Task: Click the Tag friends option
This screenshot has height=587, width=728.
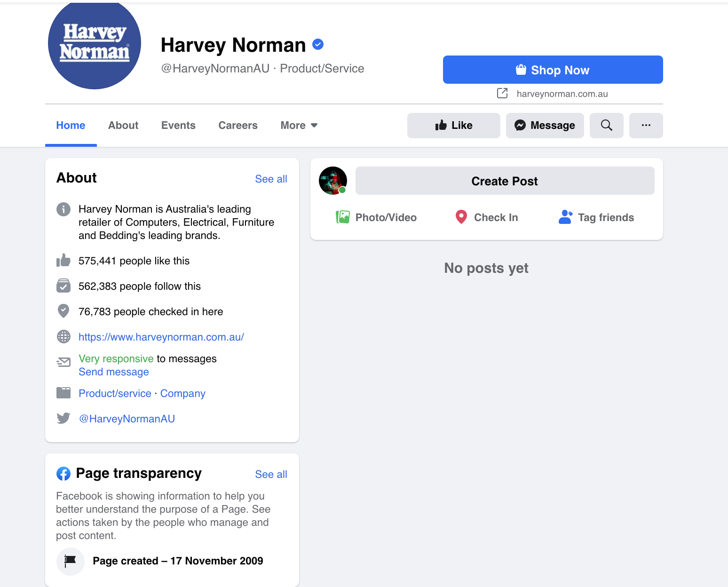Action: click(596, 217)
